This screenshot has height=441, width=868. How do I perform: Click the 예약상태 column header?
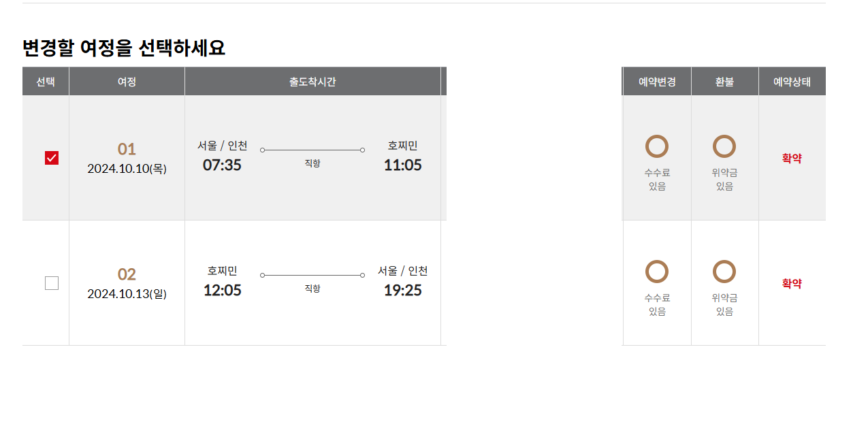[x=792, y=82]
